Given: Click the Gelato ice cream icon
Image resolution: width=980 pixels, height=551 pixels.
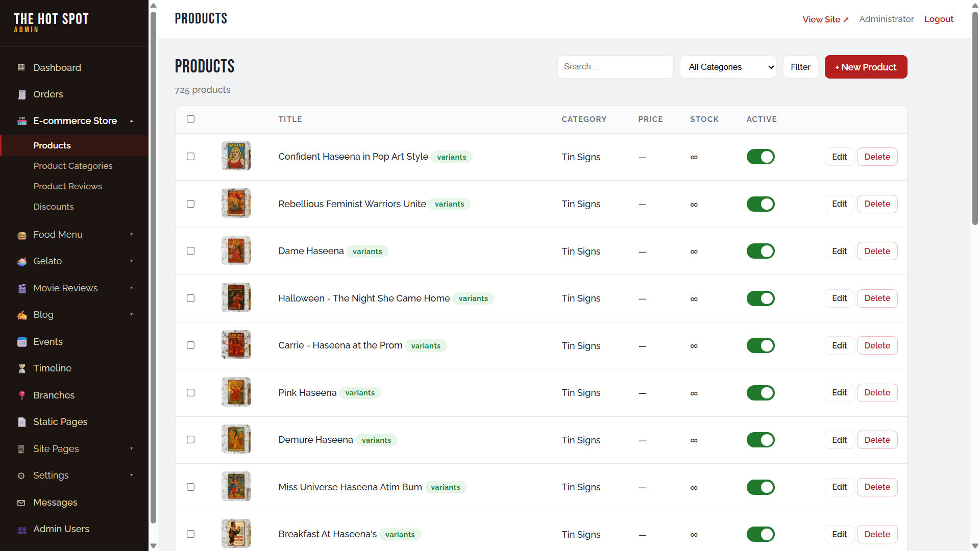Looking at the screenshot, I should coord(21,261).
